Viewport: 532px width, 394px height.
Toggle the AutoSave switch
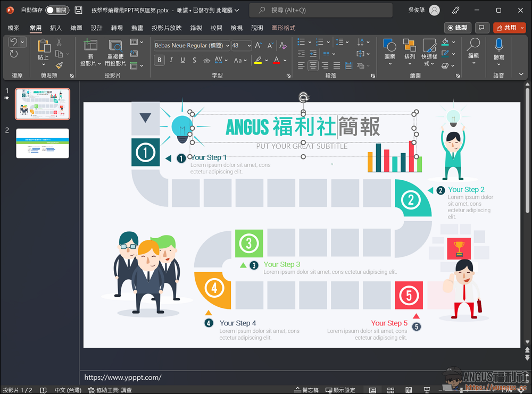(57, 10)
